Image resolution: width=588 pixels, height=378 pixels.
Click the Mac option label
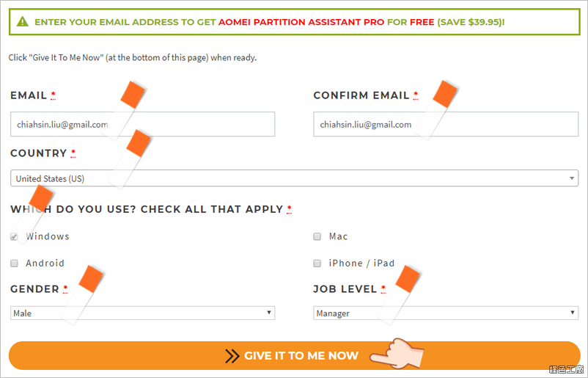click(x=338, y=236)
